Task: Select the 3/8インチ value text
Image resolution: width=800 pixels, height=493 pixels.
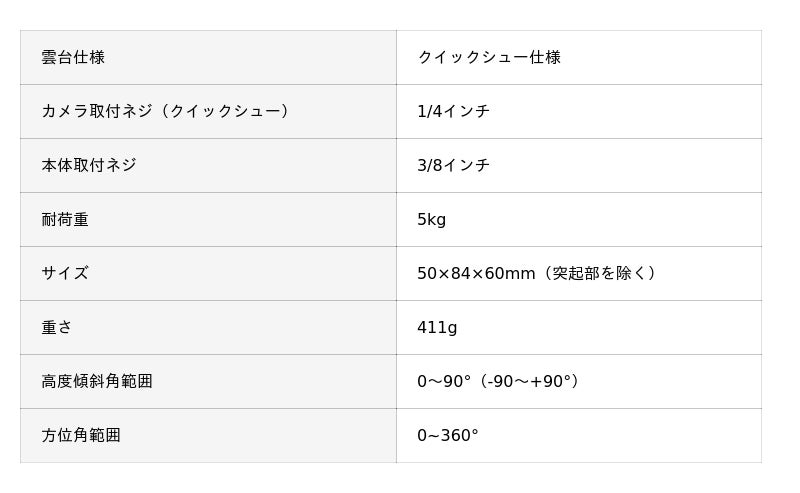Action: (x=454, y=165)
